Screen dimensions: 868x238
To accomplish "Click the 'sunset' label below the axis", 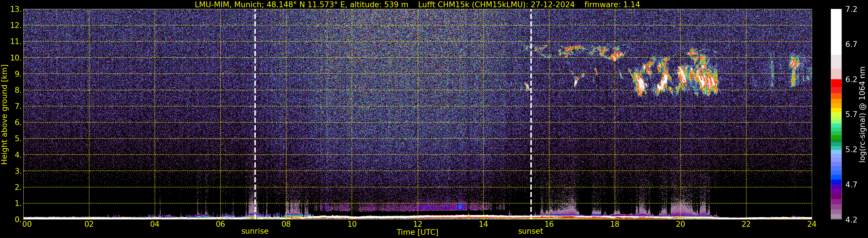I will [x=530, y=231].
